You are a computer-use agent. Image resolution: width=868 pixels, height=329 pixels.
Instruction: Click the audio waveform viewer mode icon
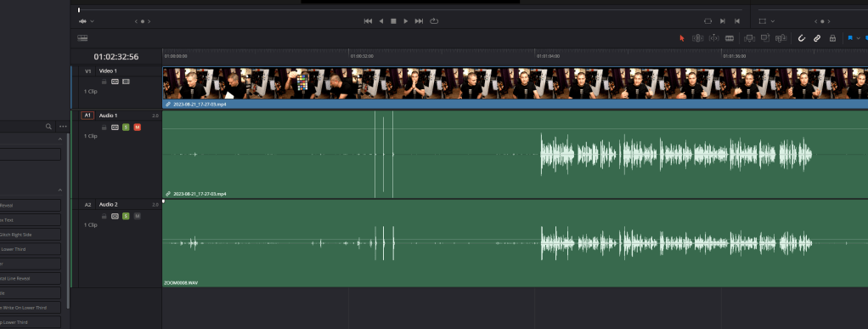click(83, 21)
